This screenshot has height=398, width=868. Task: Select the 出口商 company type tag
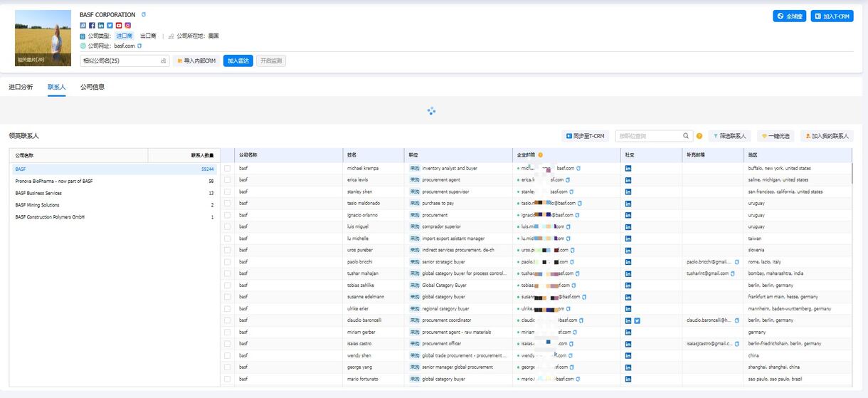point(148,36)
